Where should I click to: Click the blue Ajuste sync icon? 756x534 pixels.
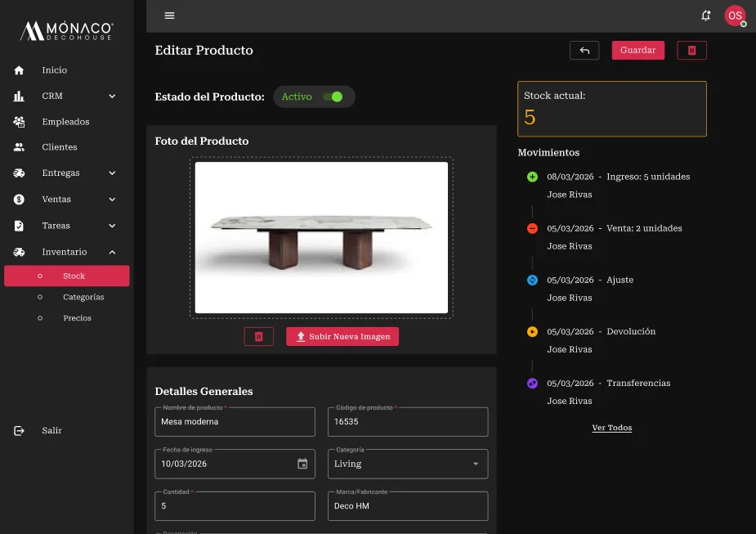[x=532, y=280]
